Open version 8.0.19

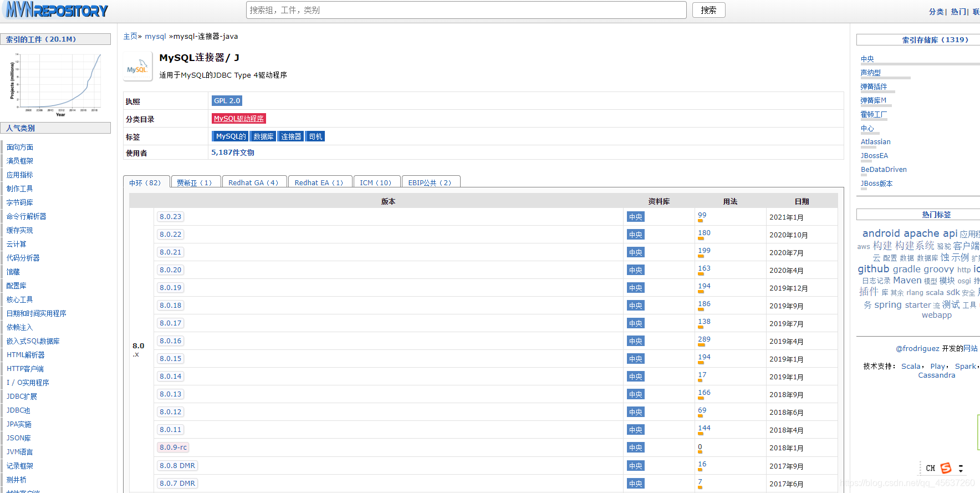[170, 288]
